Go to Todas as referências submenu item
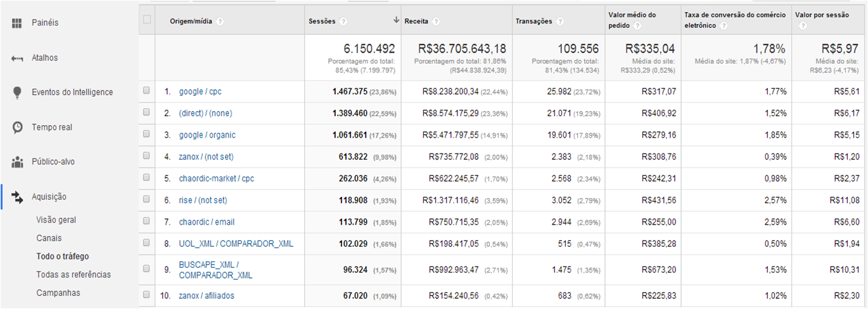Screen dimensions: 868x309 73,275
